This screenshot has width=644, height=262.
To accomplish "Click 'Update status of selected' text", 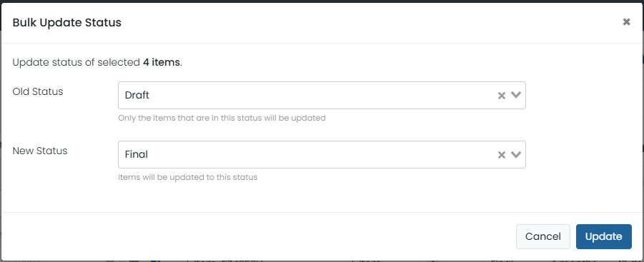I will (x=76, y=62).
